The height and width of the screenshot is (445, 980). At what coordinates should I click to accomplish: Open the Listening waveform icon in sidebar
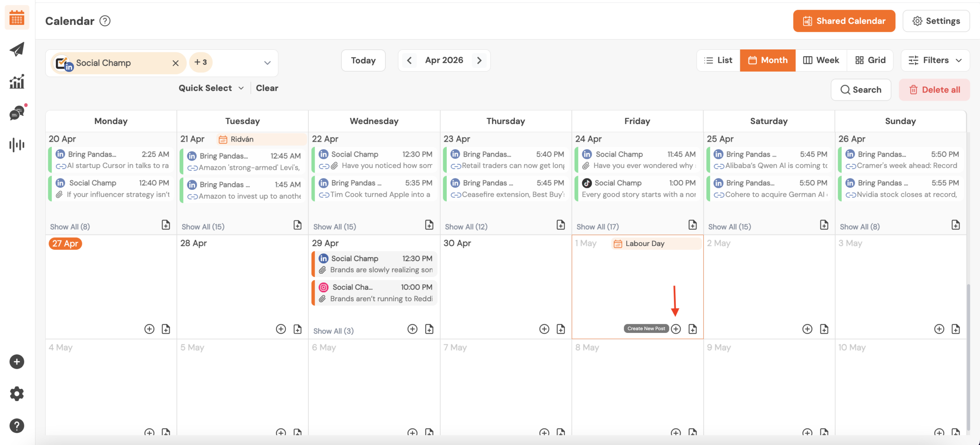point(17,145)
